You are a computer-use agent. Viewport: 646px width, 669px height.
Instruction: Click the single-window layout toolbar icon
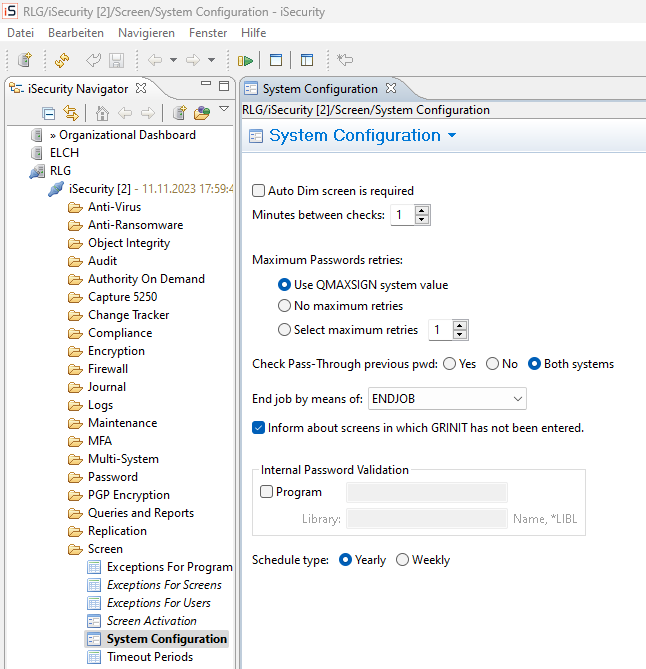tap(276, 60)
